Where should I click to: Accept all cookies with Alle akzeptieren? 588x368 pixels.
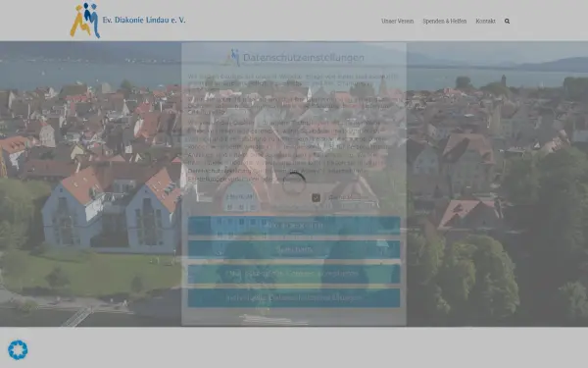coord(294,226)
